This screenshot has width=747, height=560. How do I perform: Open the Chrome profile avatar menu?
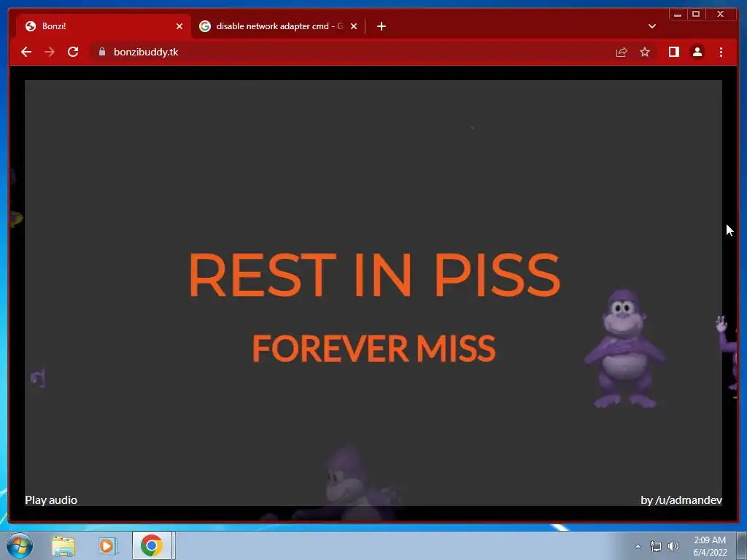click(697, 52)
